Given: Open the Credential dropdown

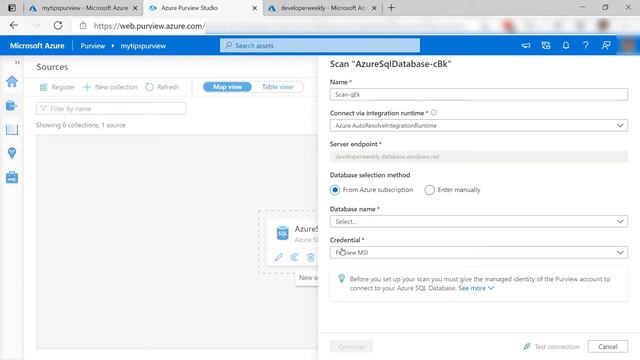Looking at the screenshot, I should [x=479, y=252].
